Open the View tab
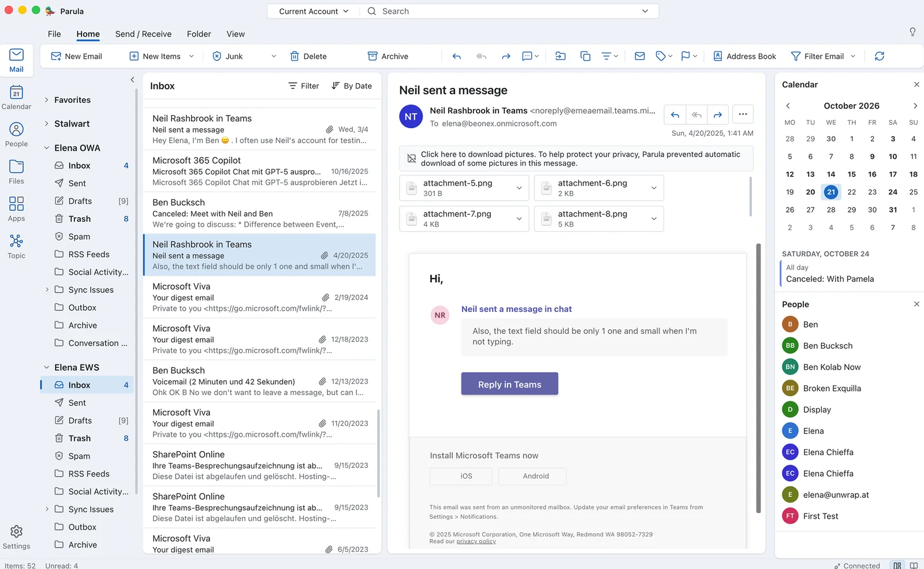 [236, 34]
